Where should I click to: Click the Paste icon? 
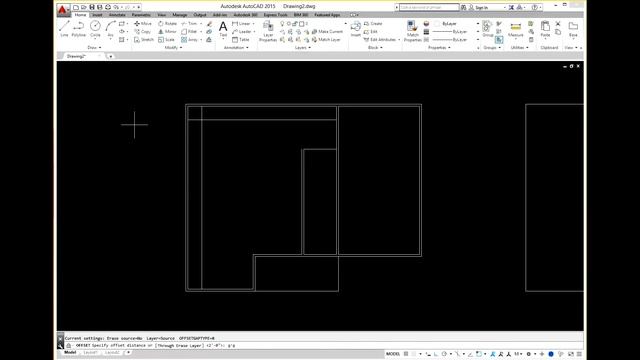pyautogui.click(x=545, y=29)
